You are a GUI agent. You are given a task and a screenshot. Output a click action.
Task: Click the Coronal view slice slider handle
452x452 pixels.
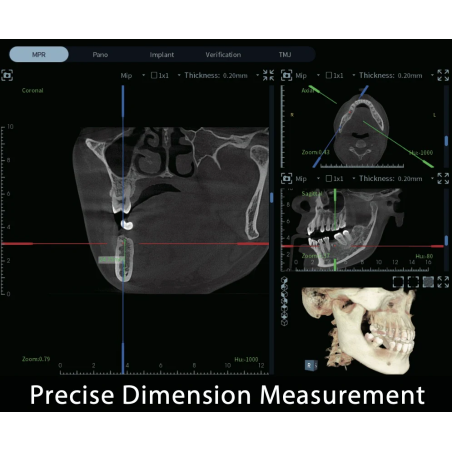point(272,198)
